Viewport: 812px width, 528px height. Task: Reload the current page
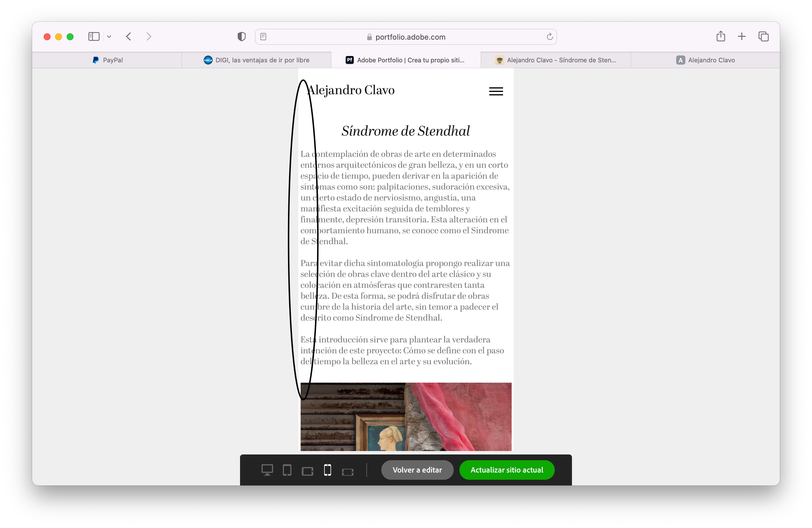coord(549,36)
